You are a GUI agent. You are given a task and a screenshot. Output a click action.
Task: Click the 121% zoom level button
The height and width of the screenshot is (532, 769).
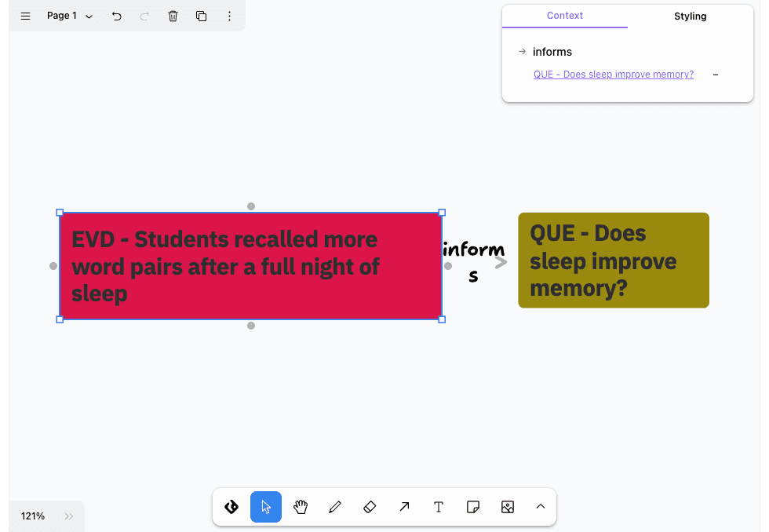pos(33,516)
